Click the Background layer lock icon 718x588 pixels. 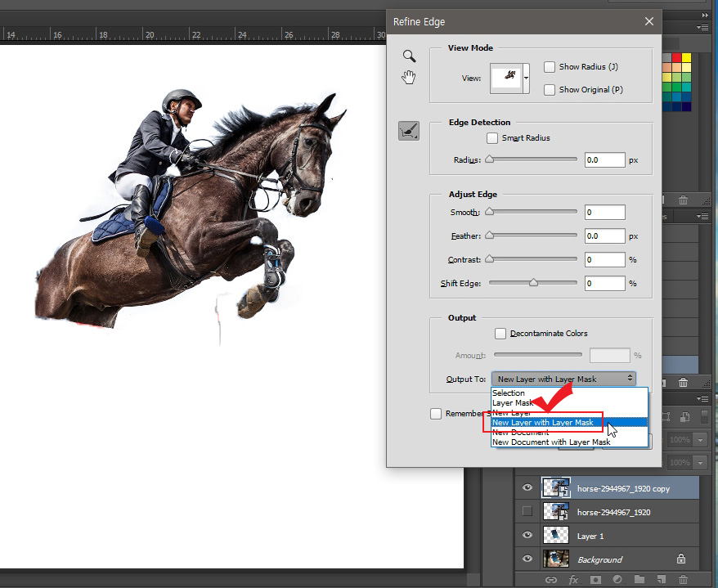[x=681, y=559]
